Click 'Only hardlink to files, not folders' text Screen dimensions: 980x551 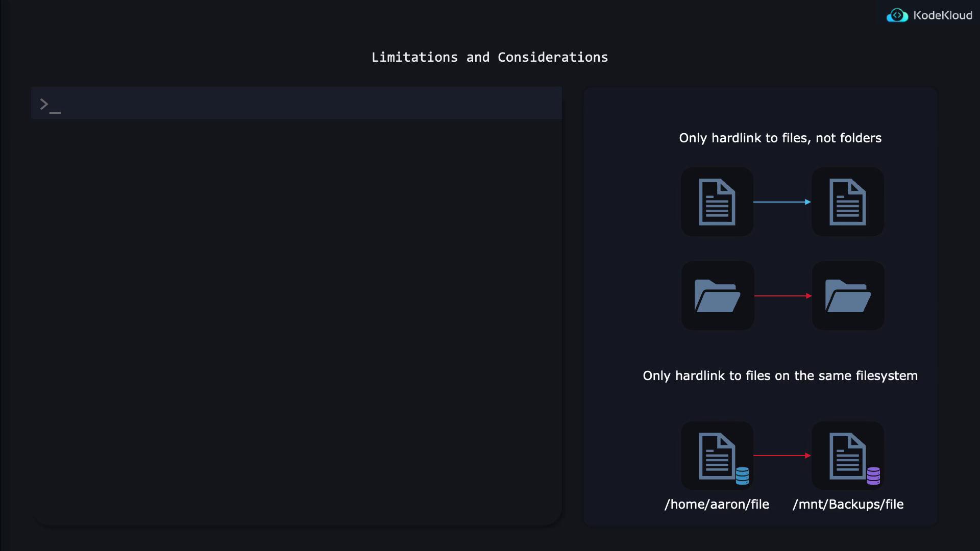click(x=780, y=138)
